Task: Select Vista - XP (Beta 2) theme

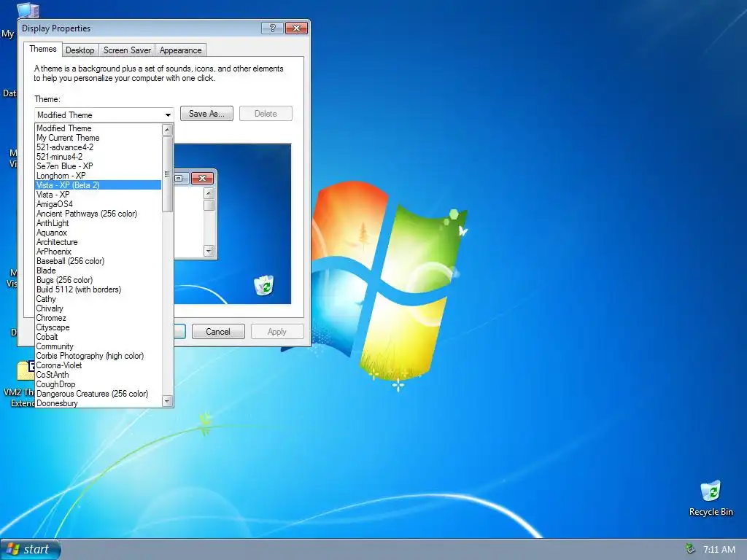Action: [98, 185]
